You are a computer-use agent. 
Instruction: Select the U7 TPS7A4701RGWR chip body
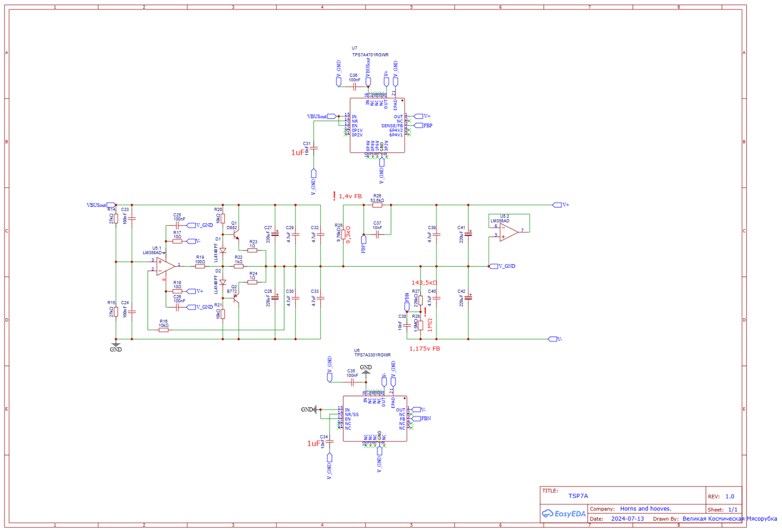(377, 125)
